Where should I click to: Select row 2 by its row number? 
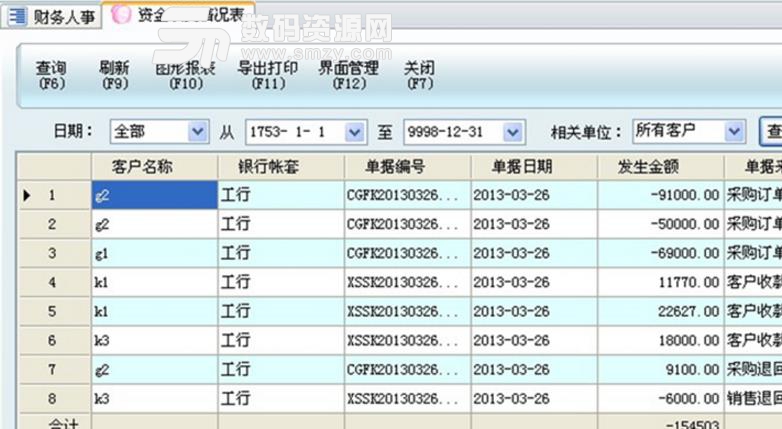pyautogui.click(x=52, y=224)
